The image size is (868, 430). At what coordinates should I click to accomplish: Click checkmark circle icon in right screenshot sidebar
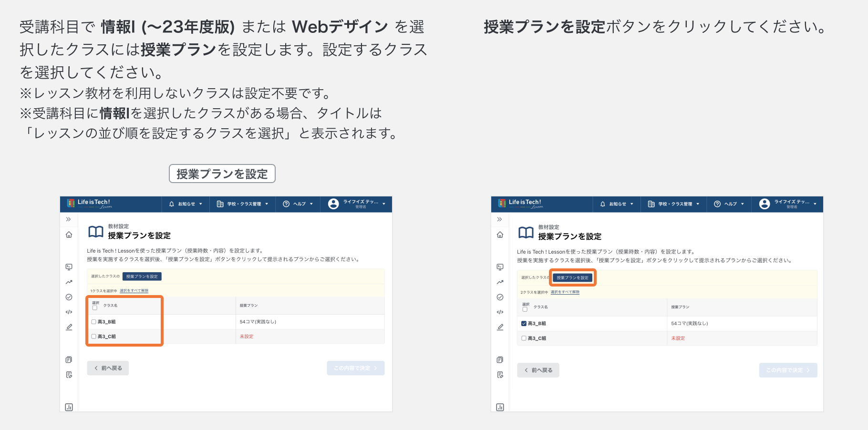click(500, 297)
